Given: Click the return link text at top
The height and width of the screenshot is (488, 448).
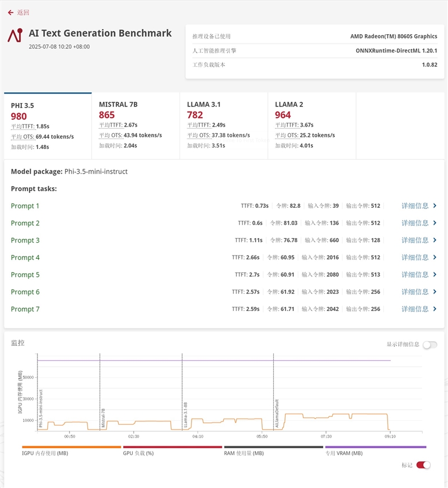Looking at the screenshot, I should point(23,12).
